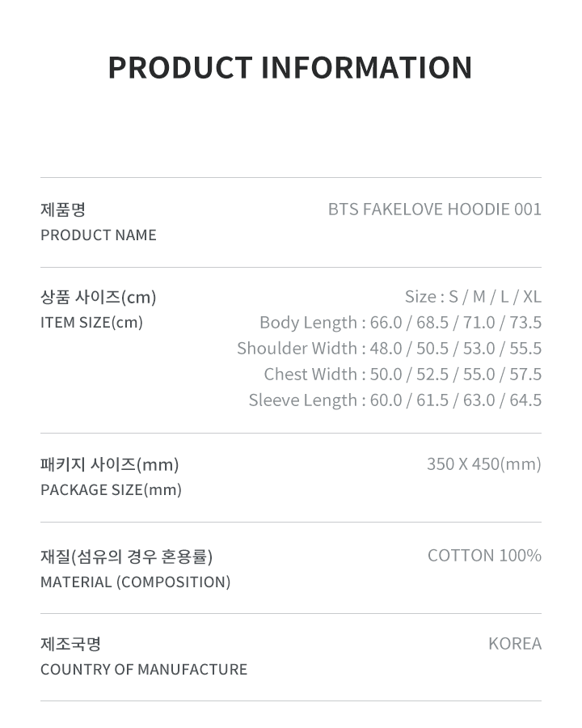Click the KOREA value text
582x728 pixels.
(514, 644)
